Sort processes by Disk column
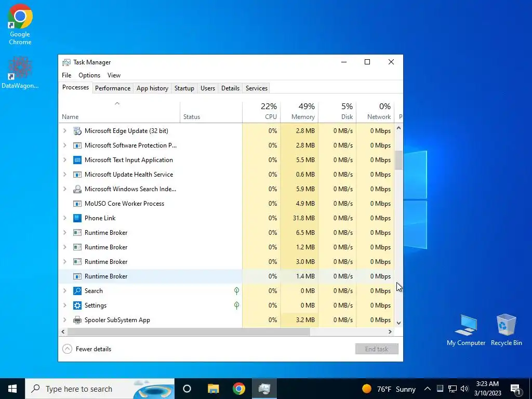532x399 pixels. [x=337, y=112]
